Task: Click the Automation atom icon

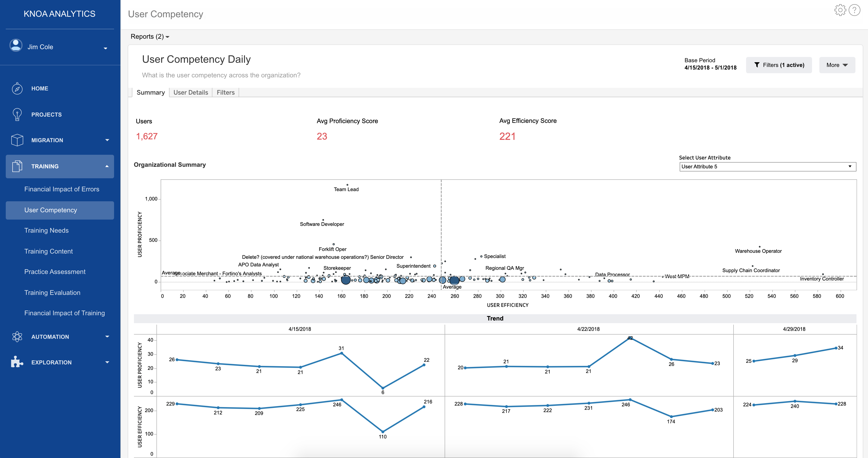Action: (17, 336)
